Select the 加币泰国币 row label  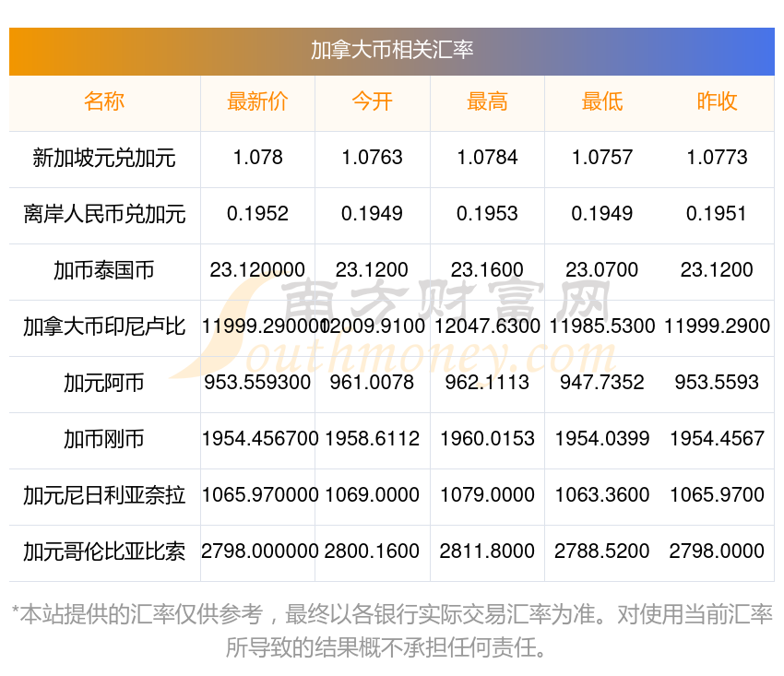tap(104, 270)
